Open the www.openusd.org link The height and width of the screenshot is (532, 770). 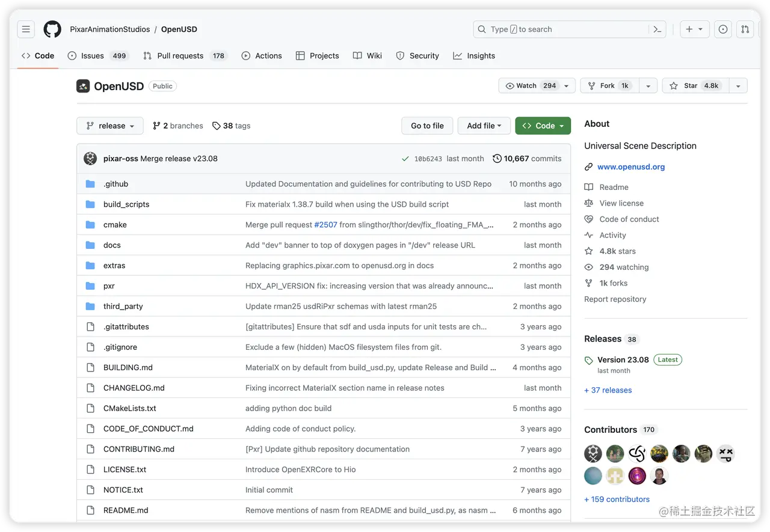(x=631, y=167)
